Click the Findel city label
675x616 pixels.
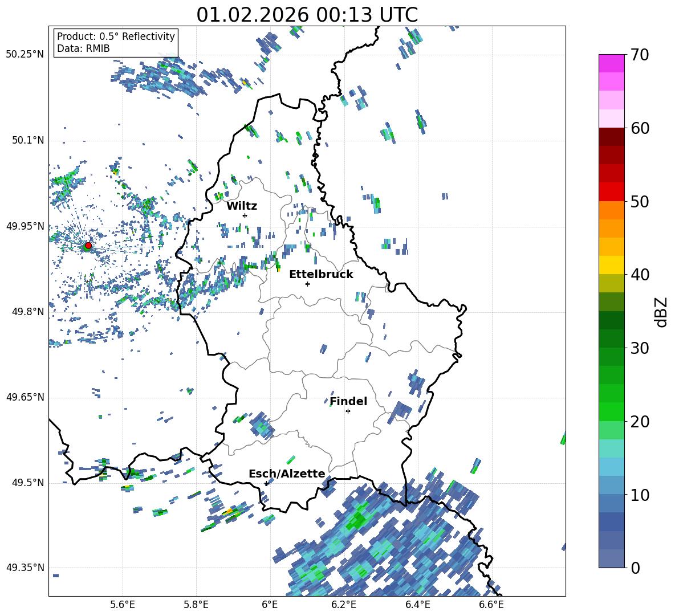coord(348,401)
